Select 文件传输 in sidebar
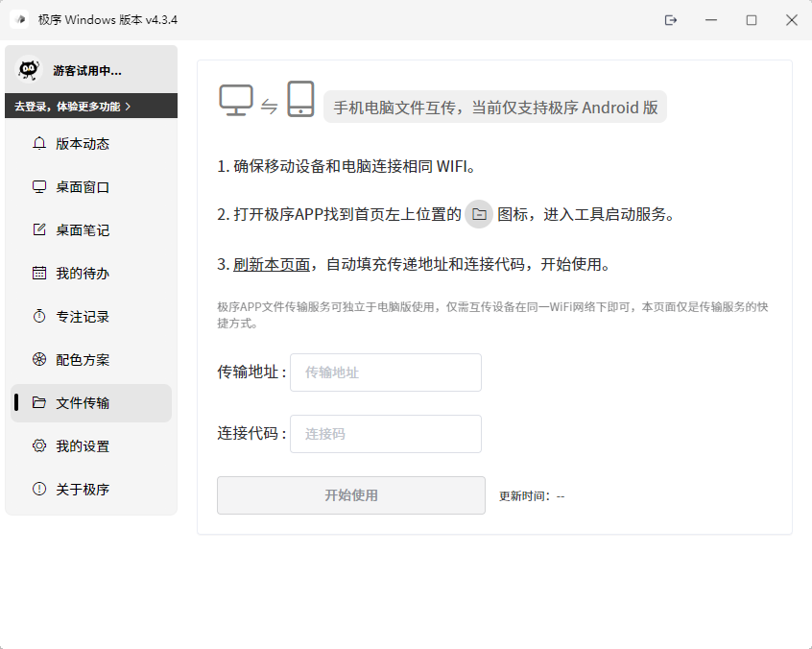 coord(91,403)
